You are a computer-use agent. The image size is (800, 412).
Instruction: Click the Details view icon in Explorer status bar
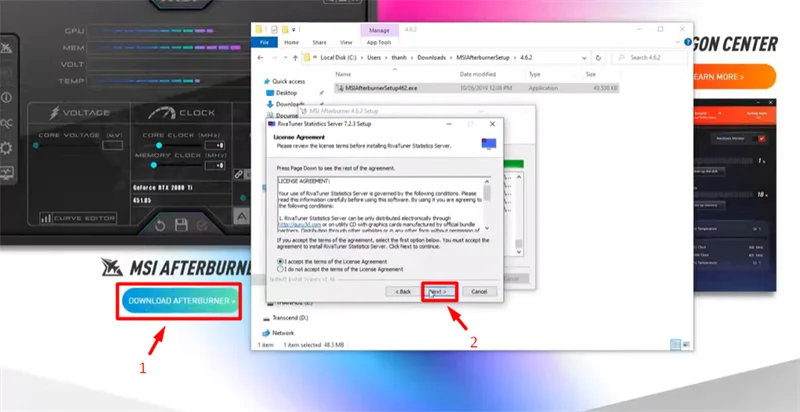(x=676, y=345)
